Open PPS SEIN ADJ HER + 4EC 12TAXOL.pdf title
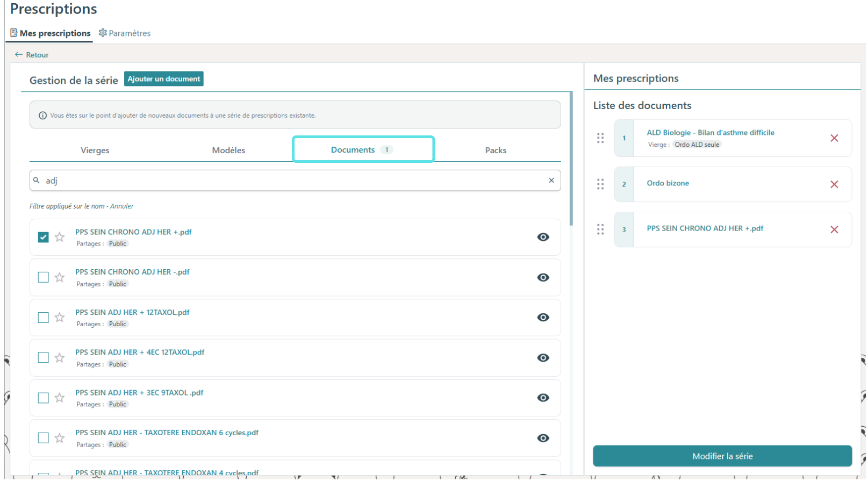Screen dimensions: 868x482 coord(140,352)
